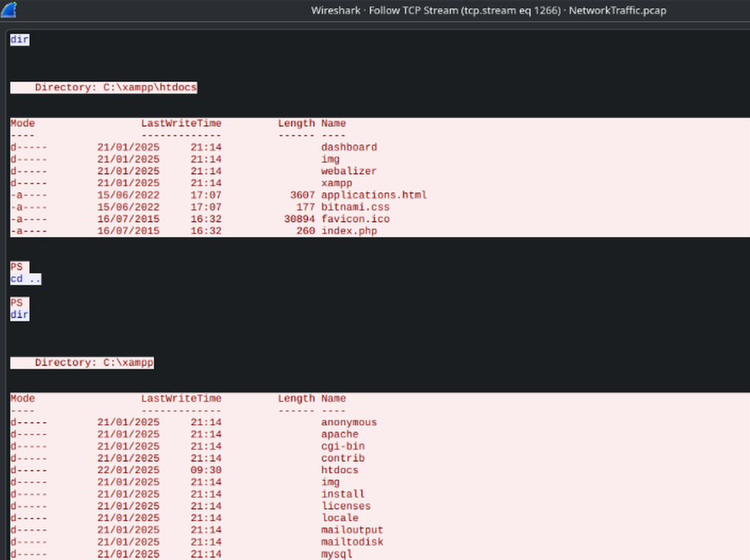Viewport: 750px width, 560px height.
Task: Click the licenses directory entry
Action: click(x=345, y=507)
